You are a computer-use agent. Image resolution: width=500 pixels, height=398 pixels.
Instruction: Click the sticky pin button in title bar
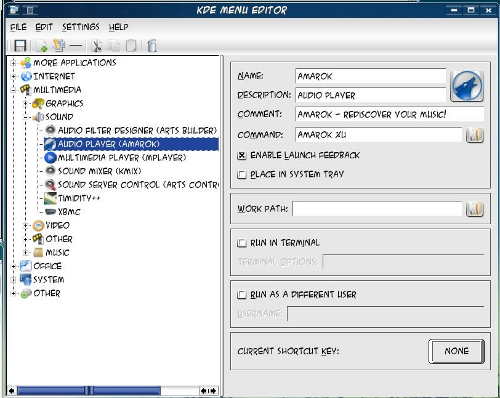[x=30, y=10]
